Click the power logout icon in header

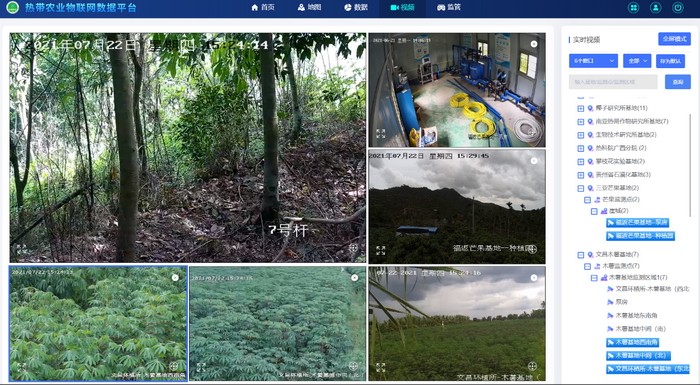(x=678, y=8)
